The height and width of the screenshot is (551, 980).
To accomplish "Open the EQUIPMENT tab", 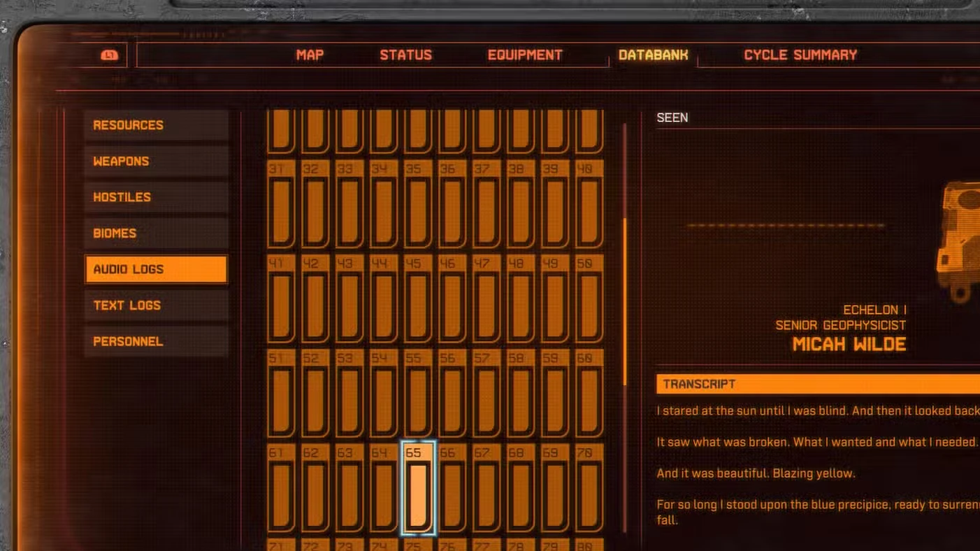I will [525, 55].
